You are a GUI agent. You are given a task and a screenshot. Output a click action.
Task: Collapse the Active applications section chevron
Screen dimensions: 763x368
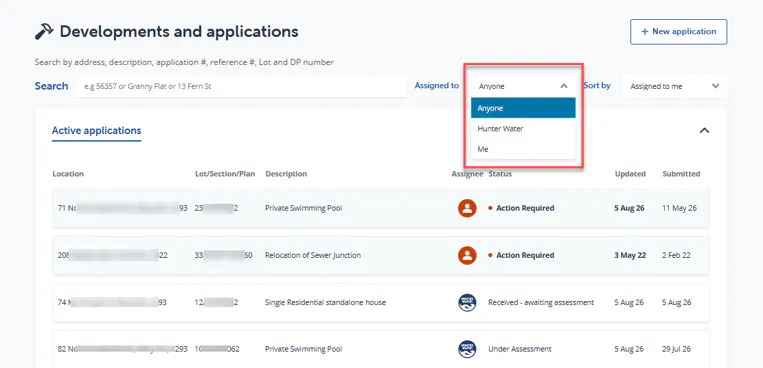click(x=704, y=130)
